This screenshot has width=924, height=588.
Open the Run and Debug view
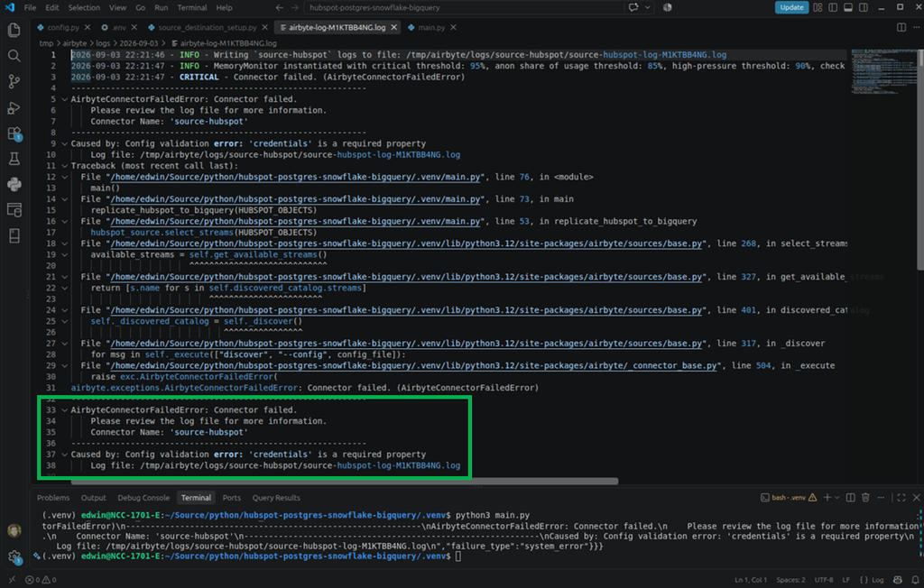click(14, 108)
